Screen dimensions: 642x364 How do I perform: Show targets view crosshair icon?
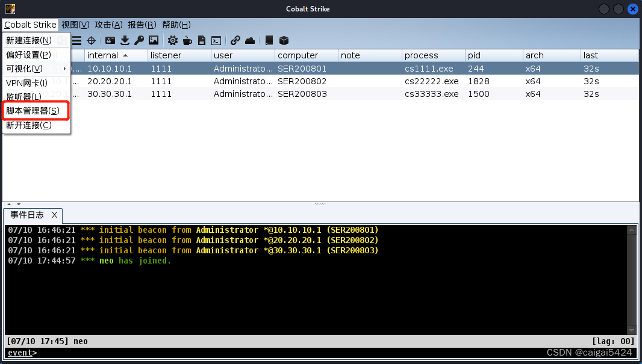[x=92, y=40]
